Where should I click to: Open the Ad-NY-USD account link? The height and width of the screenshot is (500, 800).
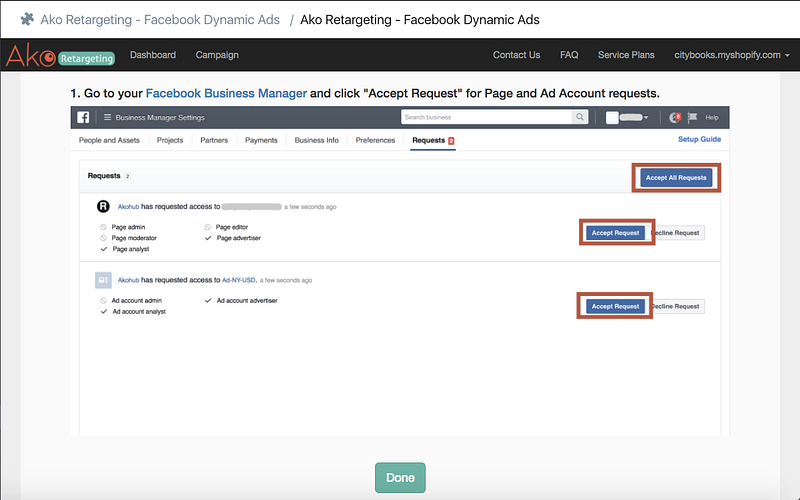click(239, 280)
